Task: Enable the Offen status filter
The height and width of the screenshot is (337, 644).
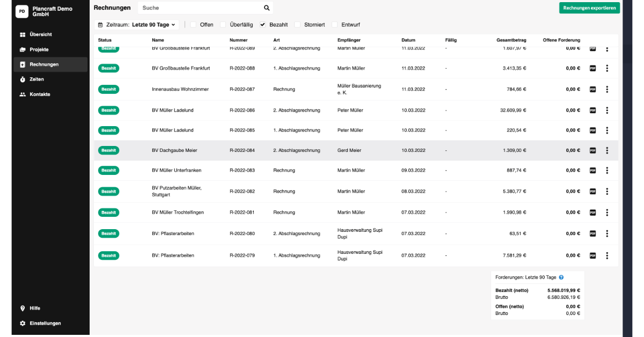Action: [193, 25]
